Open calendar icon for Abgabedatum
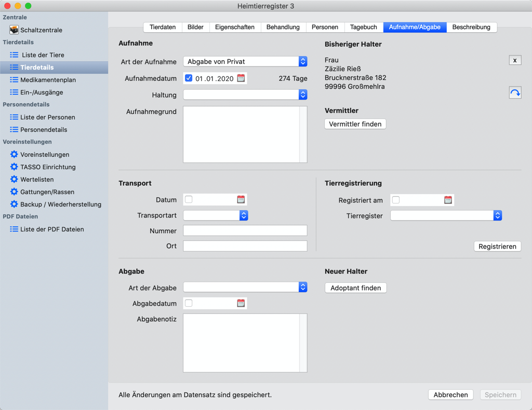Viewport: 532px width, 410px height. point(241,303)
